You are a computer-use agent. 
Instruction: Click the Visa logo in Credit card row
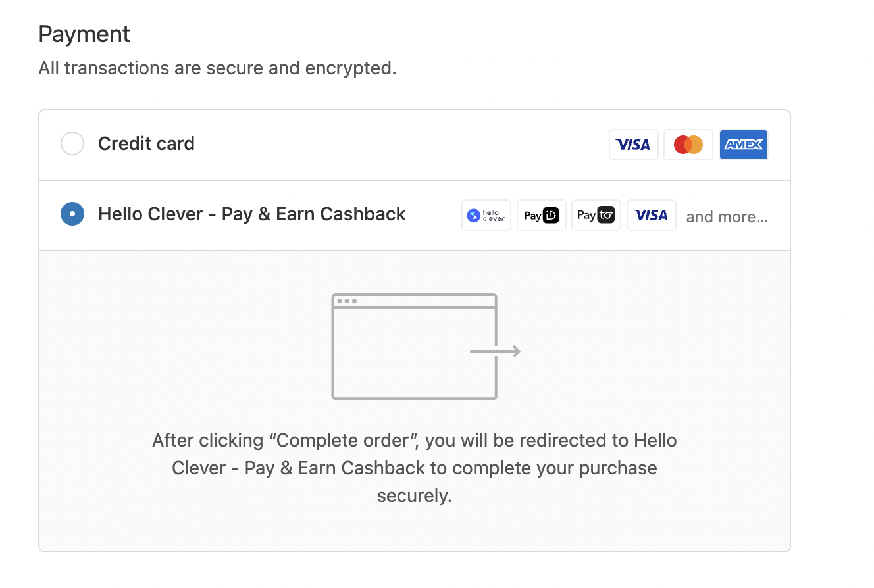pos(633,145)
